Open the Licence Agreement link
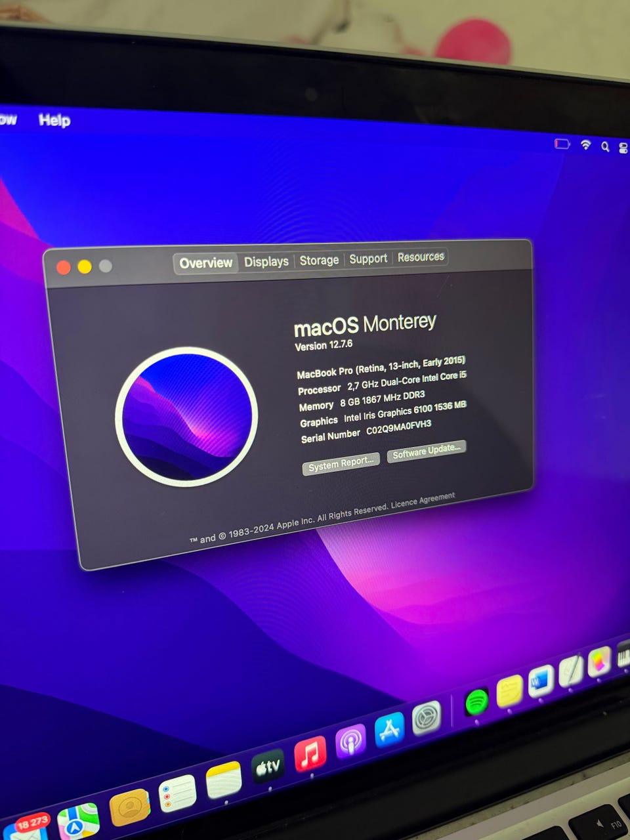This screenshot has width=630, height=840. [x=423, y=500]
